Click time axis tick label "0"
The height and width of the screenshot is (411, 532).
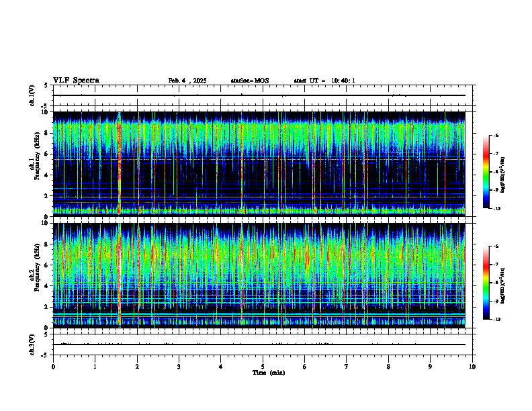[x=53, y=367]
